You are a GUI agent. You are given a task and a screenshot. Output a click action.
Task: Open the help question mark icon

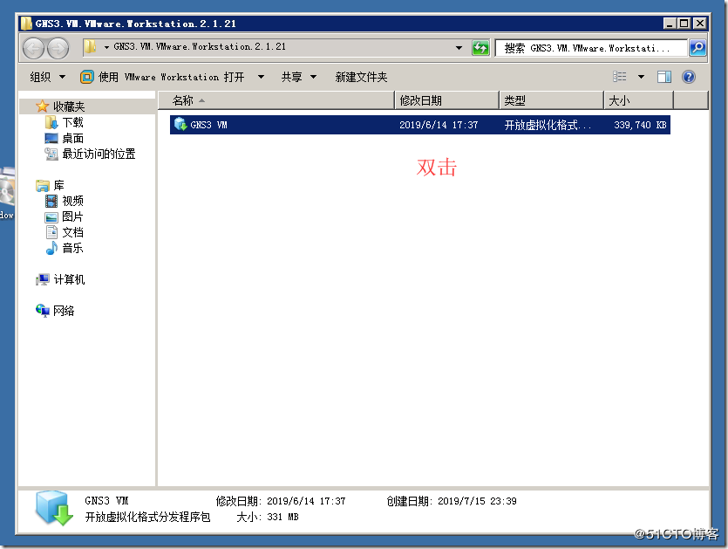[689, 77]
